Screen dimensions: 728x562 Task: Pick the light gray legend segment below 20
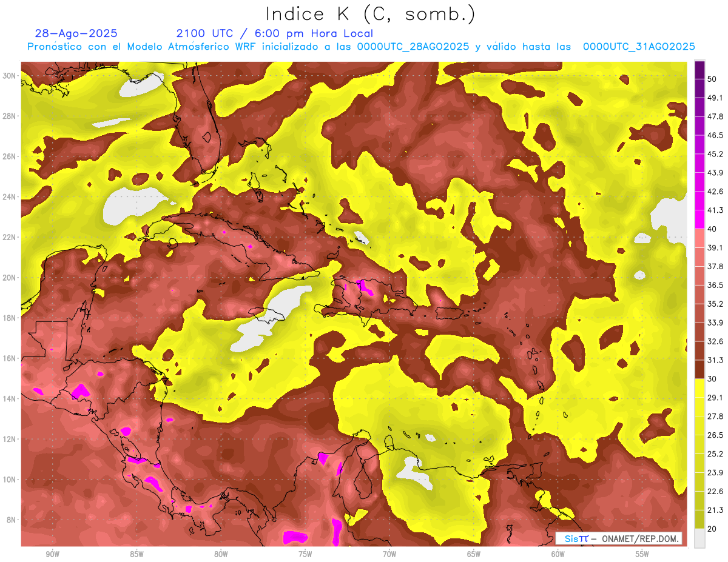point(700,538)
